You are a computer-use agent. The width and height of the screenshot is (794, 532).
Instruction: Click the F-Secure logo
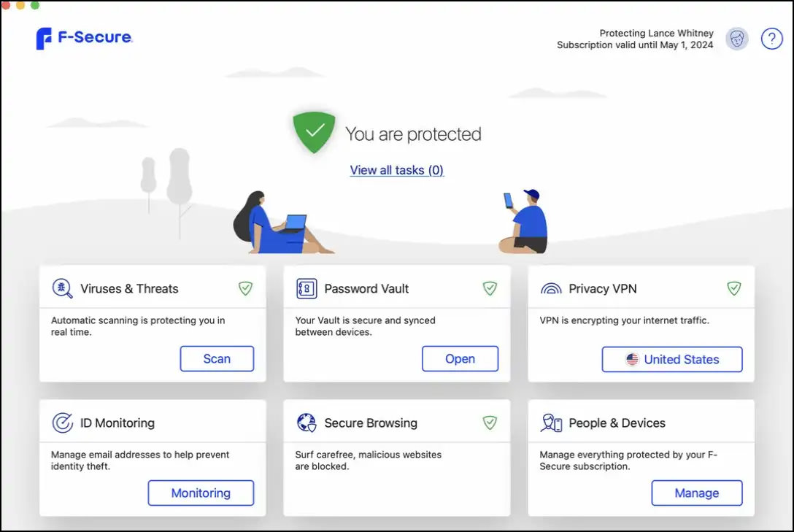(x=84, y=38)
